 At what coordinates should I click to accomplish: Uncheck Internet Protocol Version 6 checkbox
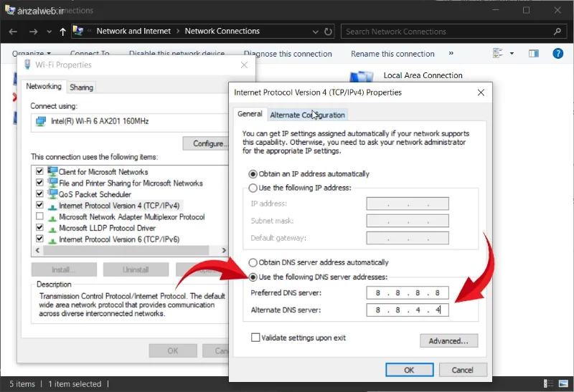click(x=39, y=239)
